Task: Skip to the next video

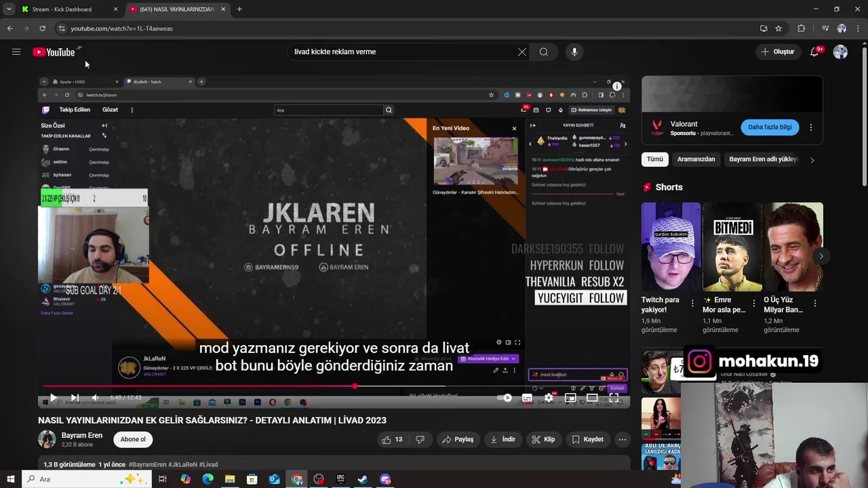Action: 75,398
